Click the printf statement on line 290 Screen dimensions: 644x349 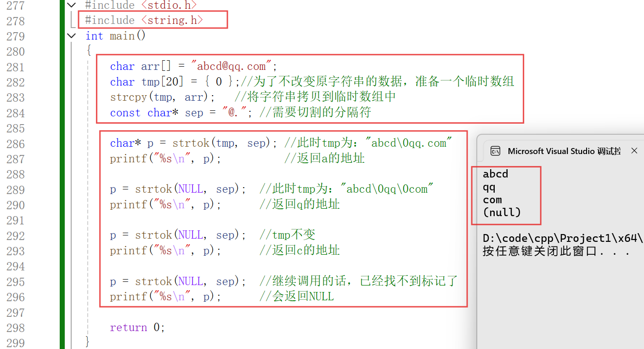coord(166,205)
